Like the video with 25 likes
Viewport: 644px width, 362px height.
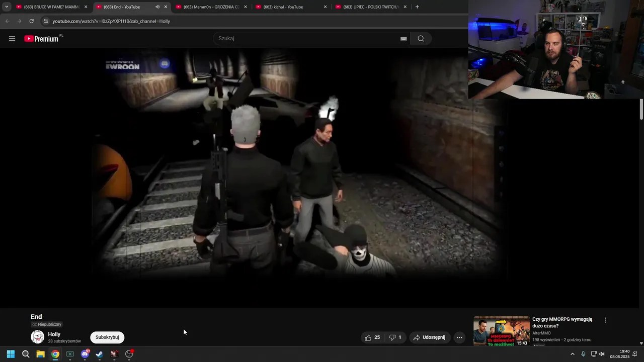tap(372, 337)
